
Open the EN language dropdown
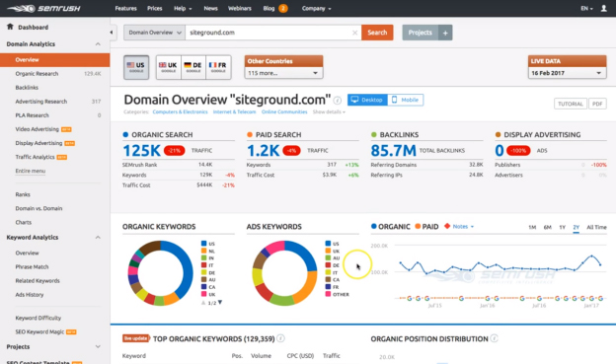[x=587, y=8]
